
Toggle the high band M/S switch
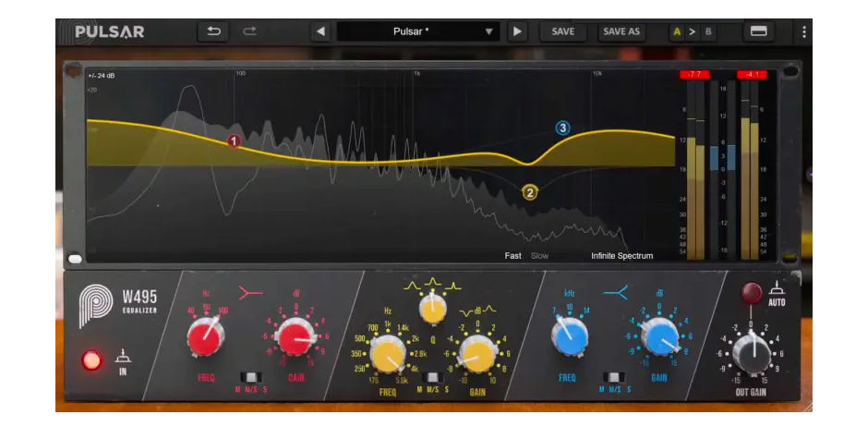coord(614,377)
